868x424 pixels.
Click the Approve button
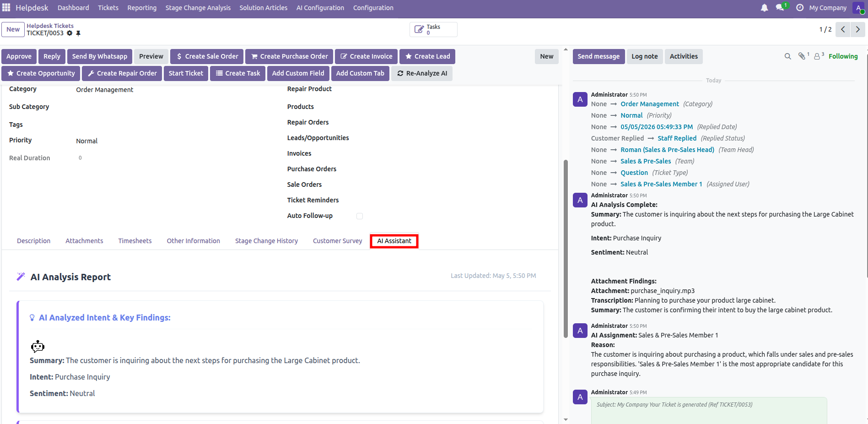(19, 56)
